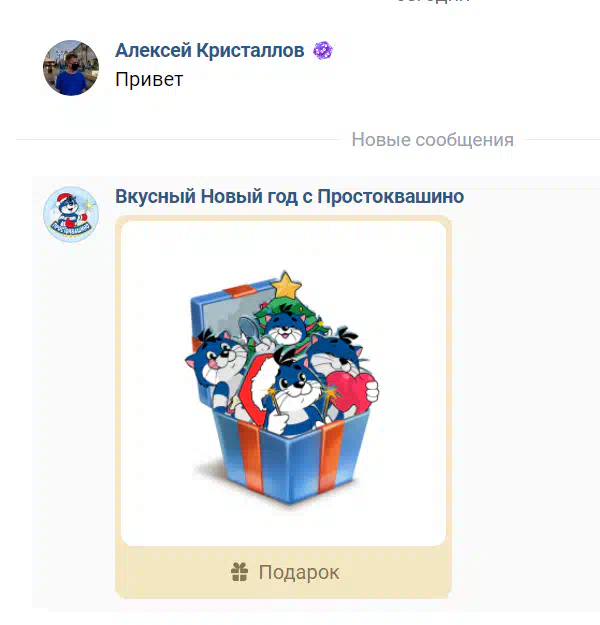The height and width of the screenshot is (625, 600).
Task: Click the open lid of the gift box
Action: click(x=223, y=309)
